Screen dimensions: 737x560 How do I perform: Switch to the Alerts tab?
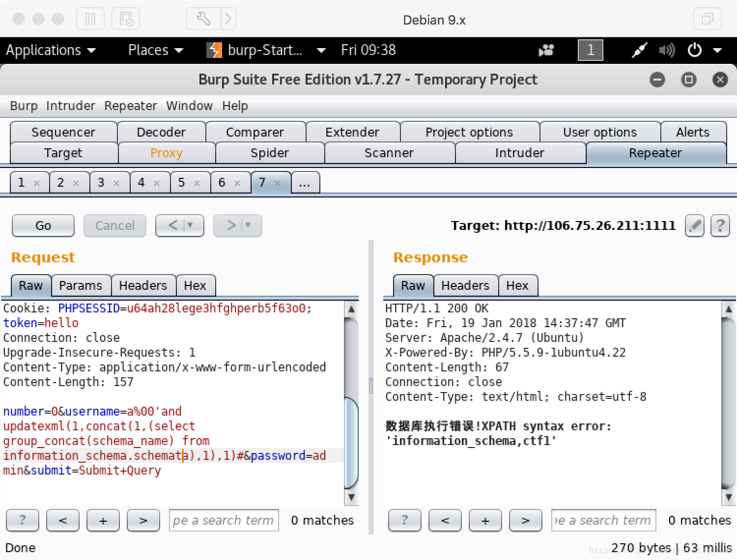click(x=693, y=132)
